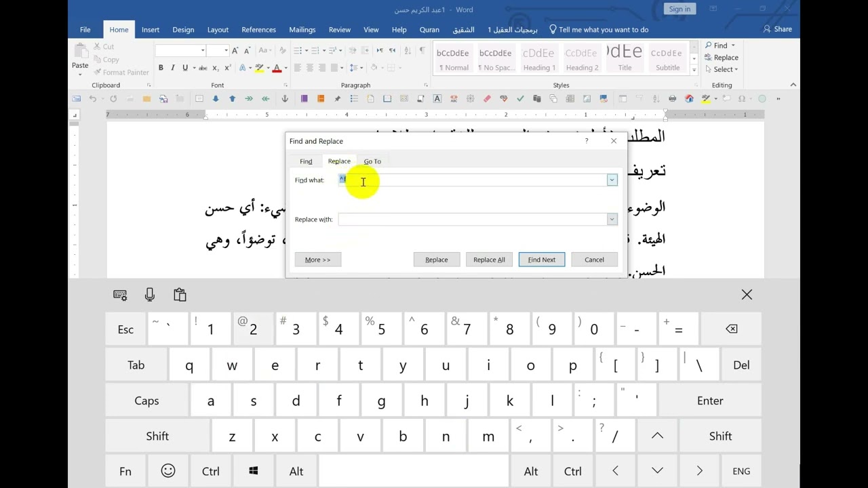Open the References ribbon tab

258,30
